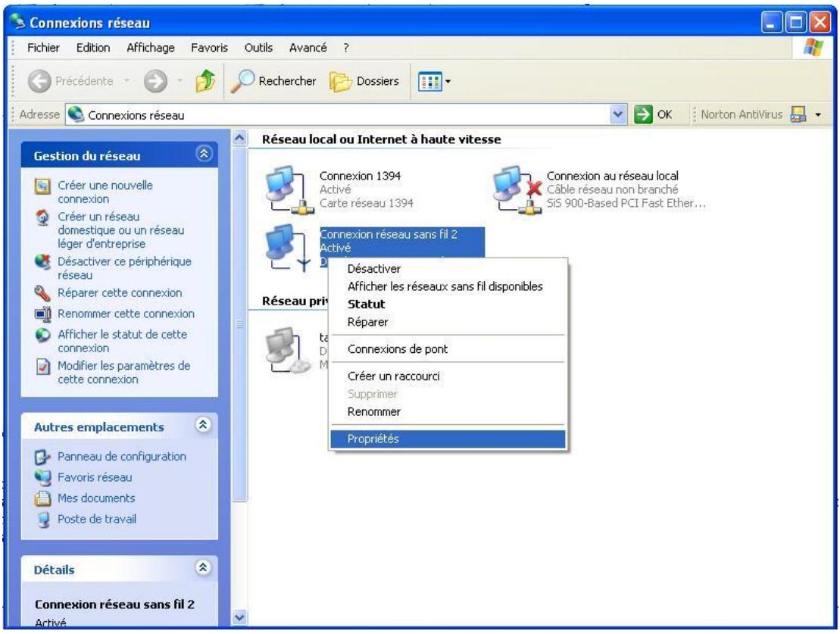Screen dimensions: 840x634
Task: Open Mes documents link
Action: (x=96, y=498)
